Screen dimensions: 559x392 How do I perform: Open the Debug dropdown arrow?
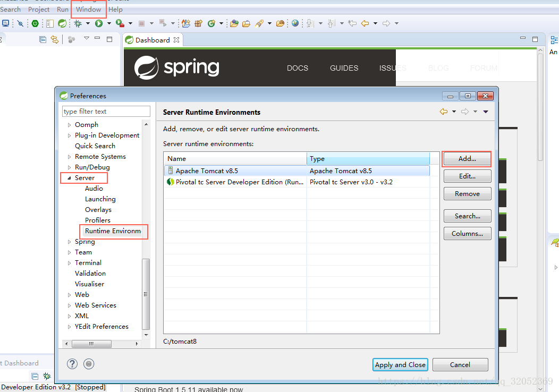(88, 23)
